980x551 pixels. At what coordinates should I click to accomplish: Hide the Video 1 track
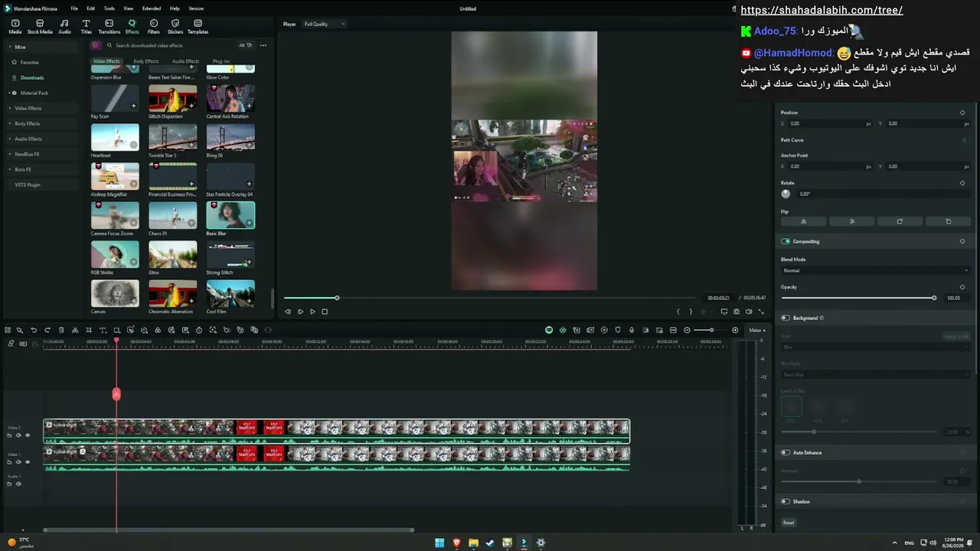[28, 462]
